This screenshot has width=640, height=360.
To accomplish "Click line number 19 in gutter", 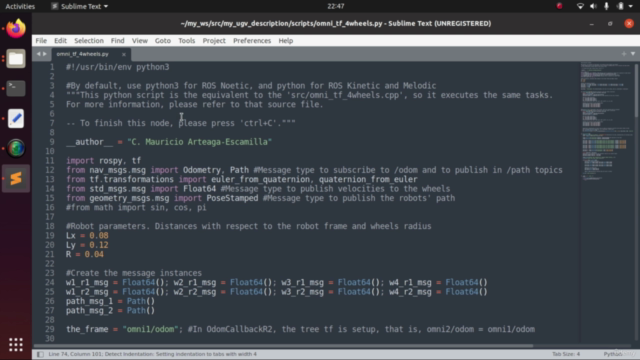I will 50,236.
